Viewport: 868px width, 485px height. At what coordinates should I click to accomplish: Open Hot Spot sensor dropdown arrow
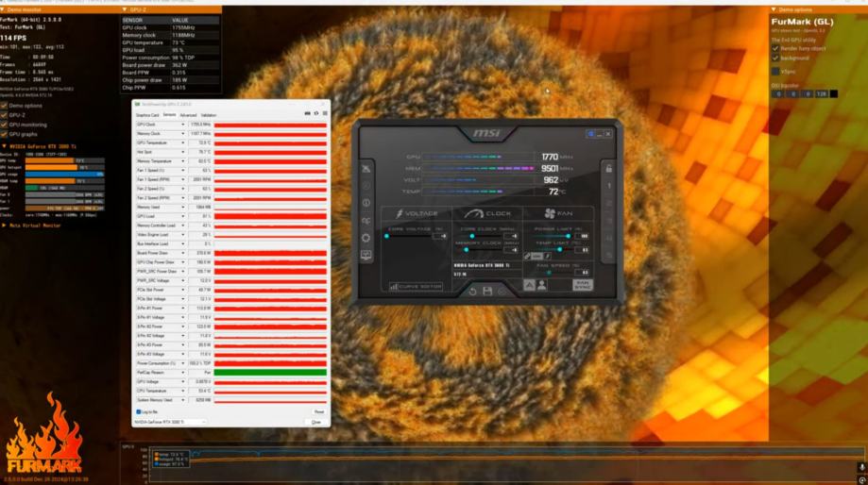coord(182,152)
